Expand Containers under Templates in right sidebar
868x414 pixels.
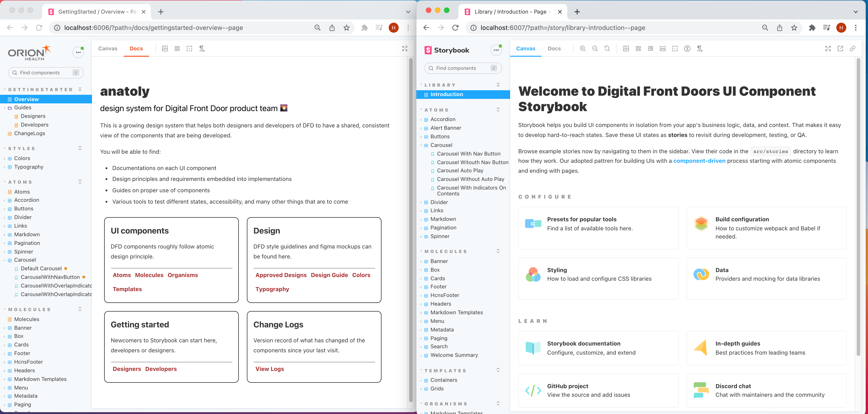pyautogui.click(x=444, y=380)
